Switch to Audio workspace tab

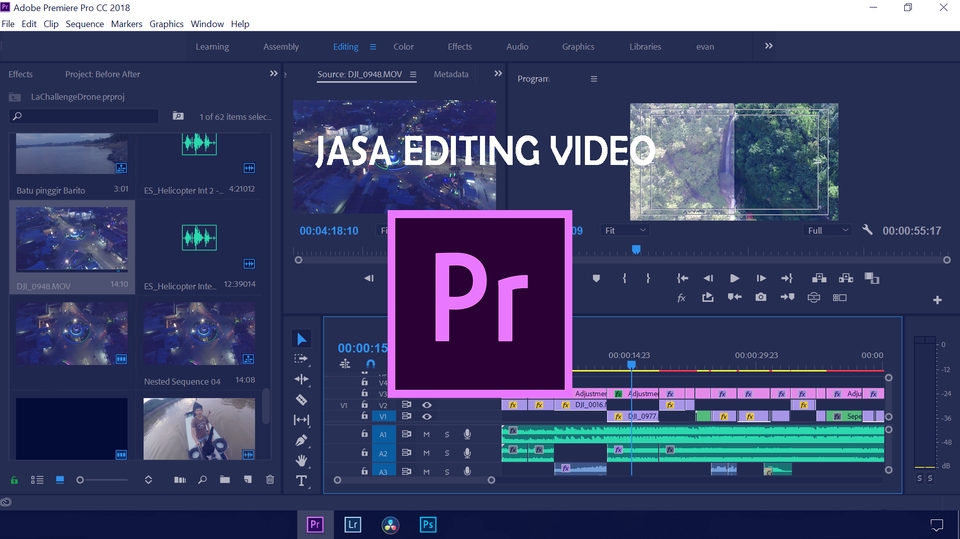point(517,47)
